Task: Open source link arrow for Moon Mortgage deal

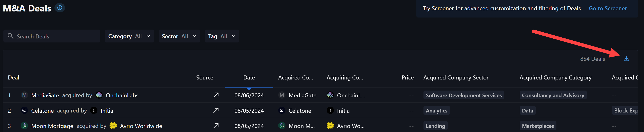Action: point(216,126)
